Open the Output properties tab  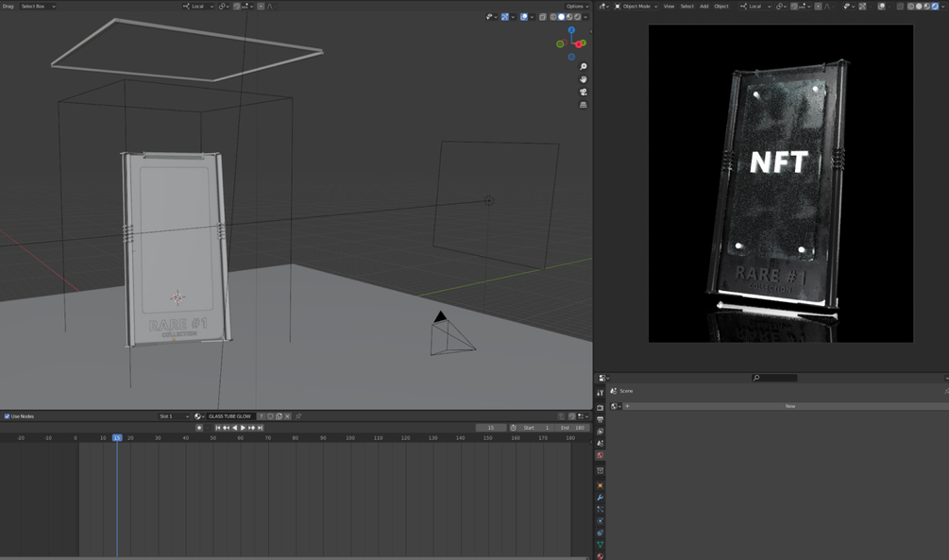pyautogui.click(x=600, y=419)
